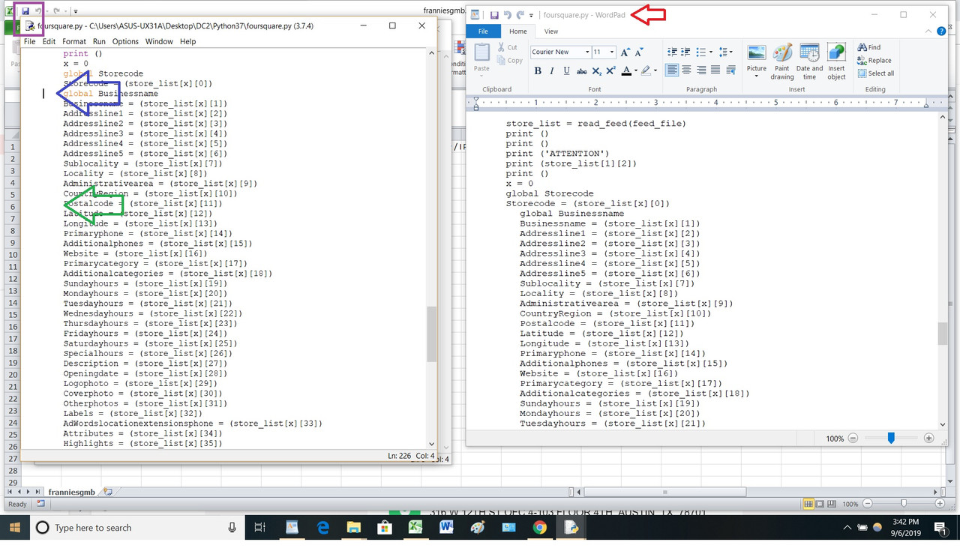The image size is (960, 560).
Task: Toggle Italic formatting in WordPad
Action: (x=552, y=70)
